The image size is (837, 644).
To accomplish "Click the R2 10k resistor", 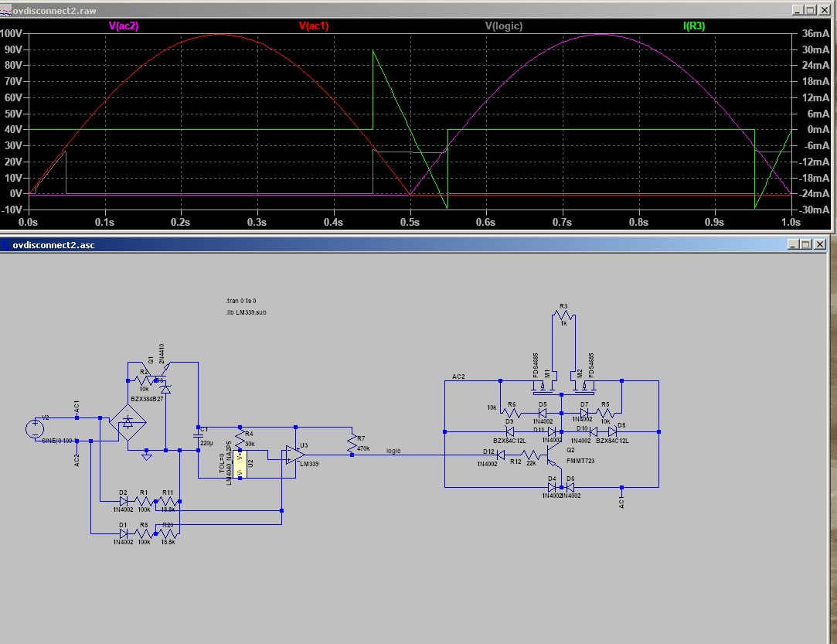I will [144, 380].
